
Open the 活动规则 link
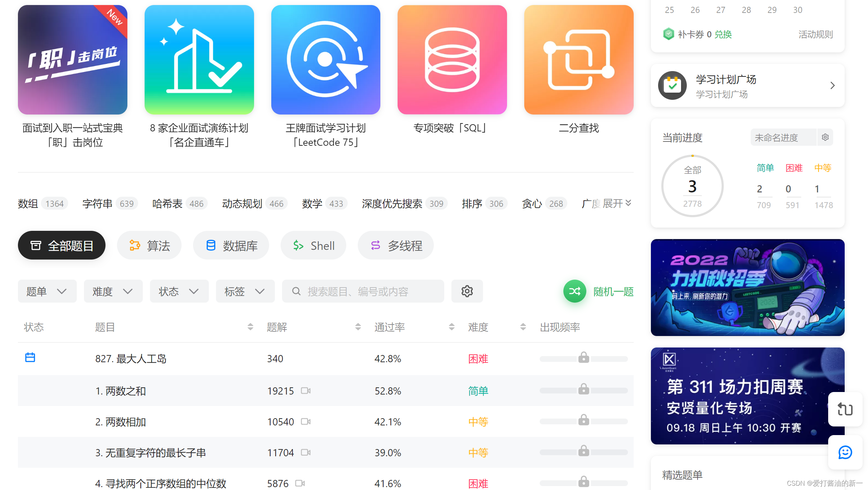pyautogui.click(x=816, y=34)
